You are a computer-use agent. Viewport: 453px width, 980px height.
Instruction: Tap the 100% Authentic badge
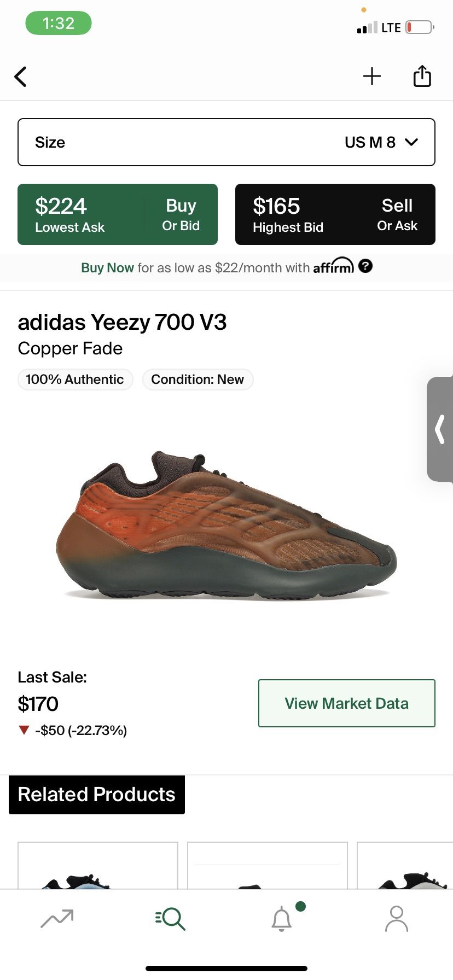click(x=75, y=380)
